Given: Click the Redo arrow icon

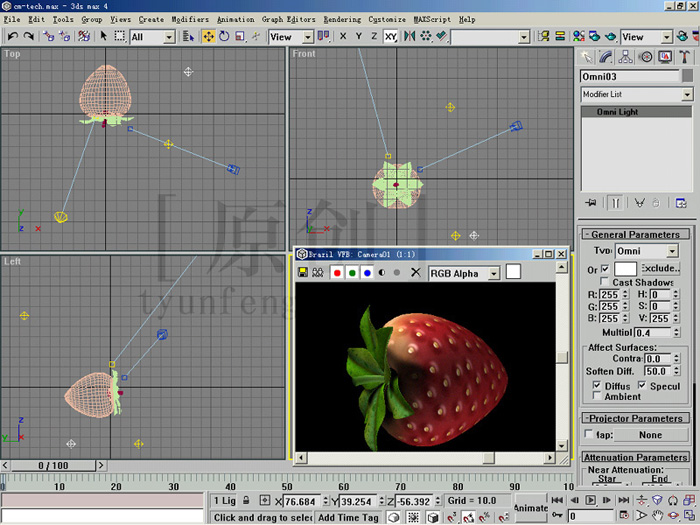Looking at the screenshot, I should 29,36.
